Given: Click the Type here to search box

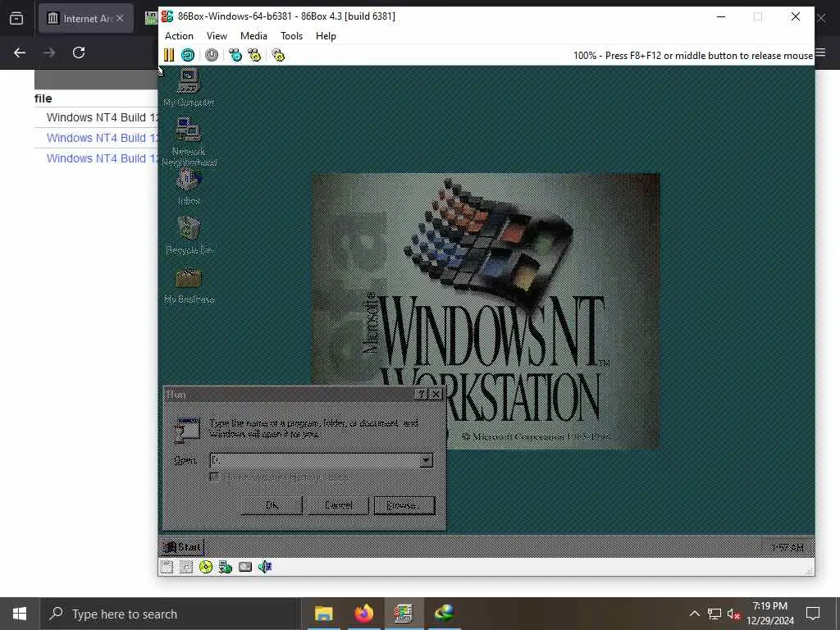Looking at the screenshot, I should (171, 614).
